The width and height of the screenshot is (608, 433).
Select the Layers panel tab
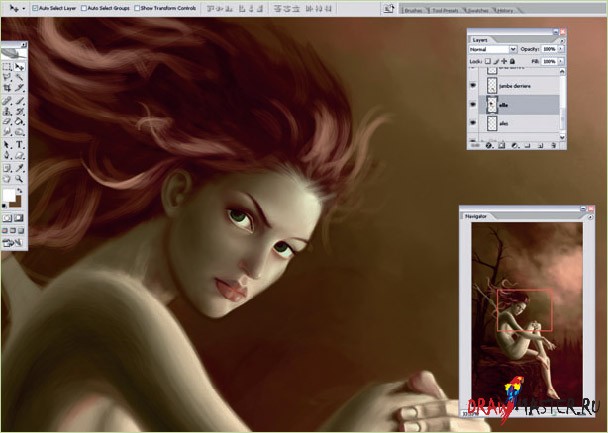(480, 40)
